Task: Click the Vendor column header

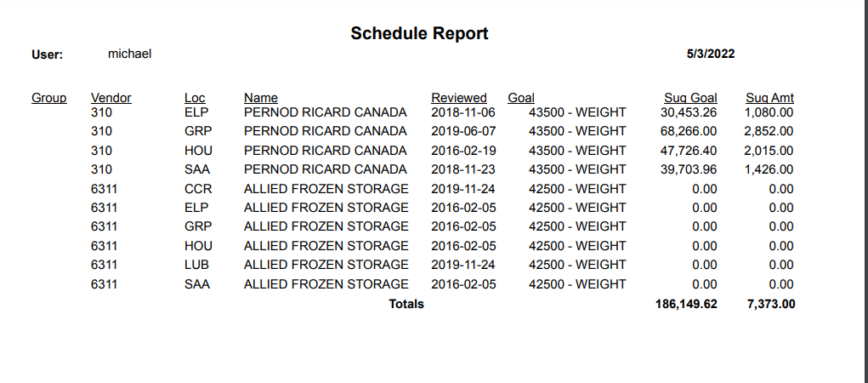Action: coord(111,98)
